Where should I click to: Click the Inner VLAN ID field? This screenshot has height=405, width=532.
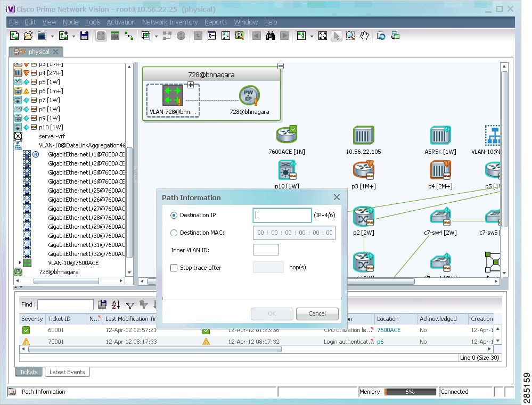pos(266,250)
